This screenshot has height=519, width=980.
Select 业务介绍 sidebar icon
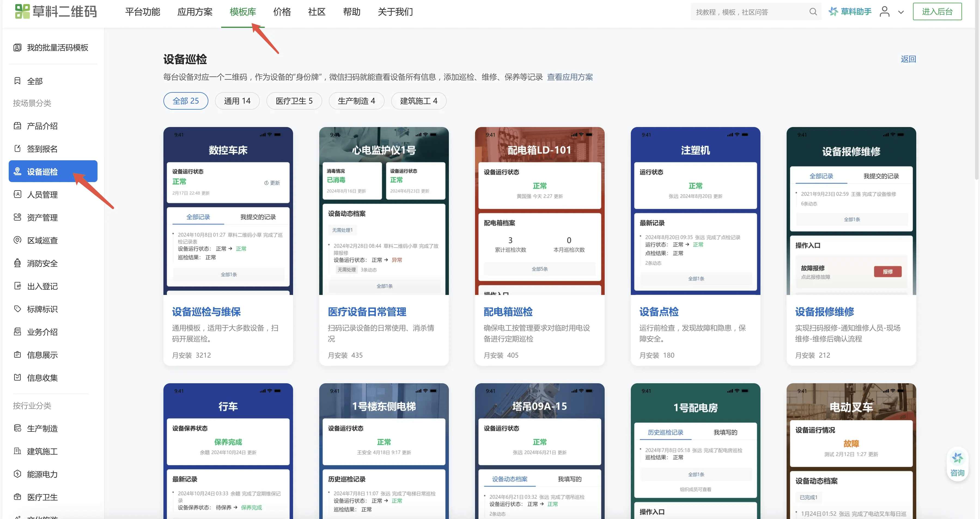click(17, 332)
